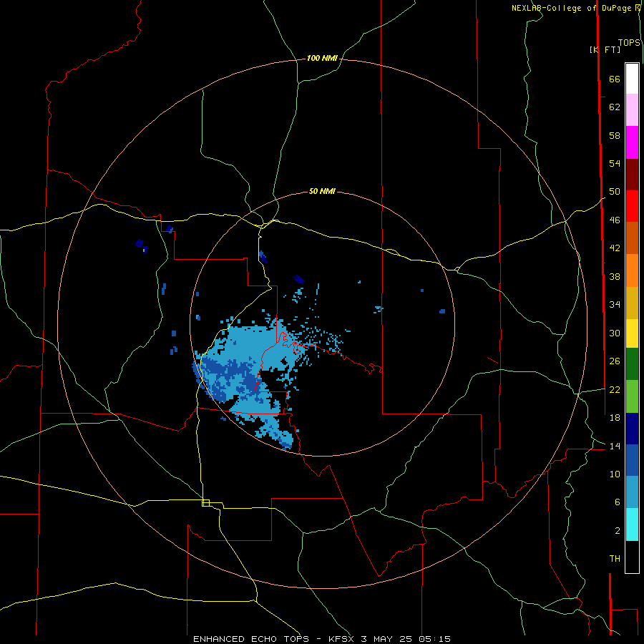The width and height of the screenshot is (644, 644).
Task: Click the legend value "54"
Action: tap(615, 163)
